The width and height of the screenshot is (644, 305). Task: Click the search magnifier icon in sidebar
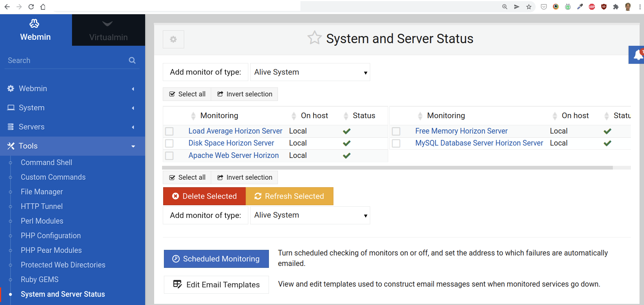(x=132, y=60)
